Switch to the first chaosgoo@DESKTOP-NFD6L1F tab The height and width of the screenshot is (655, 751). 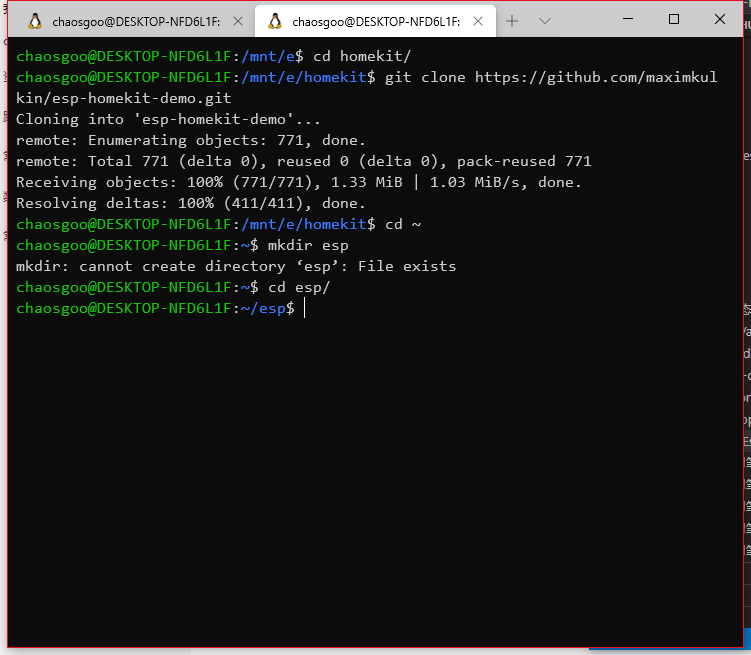(135, 21)
